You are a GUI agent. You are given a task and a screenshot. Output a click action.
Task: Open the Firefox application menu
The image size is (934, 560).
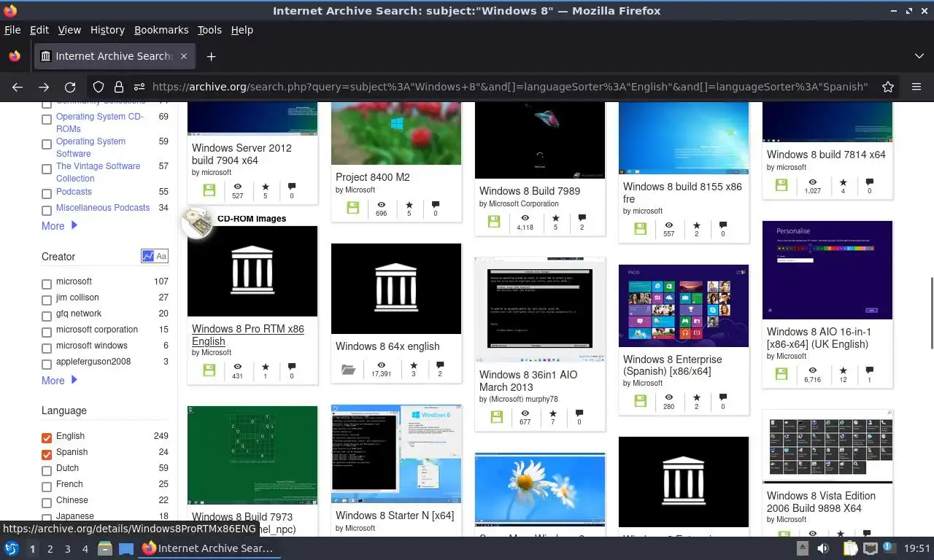coord(916,87)
